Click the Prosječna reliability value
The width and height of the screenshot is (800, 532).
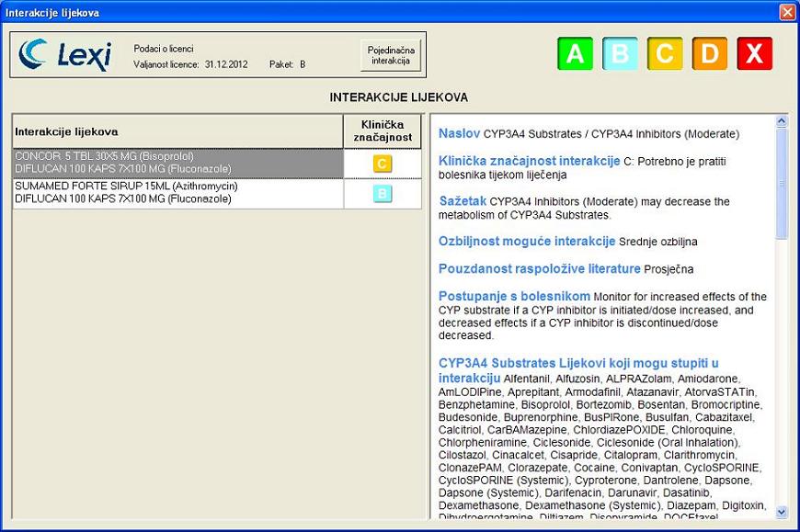(669, 269)
